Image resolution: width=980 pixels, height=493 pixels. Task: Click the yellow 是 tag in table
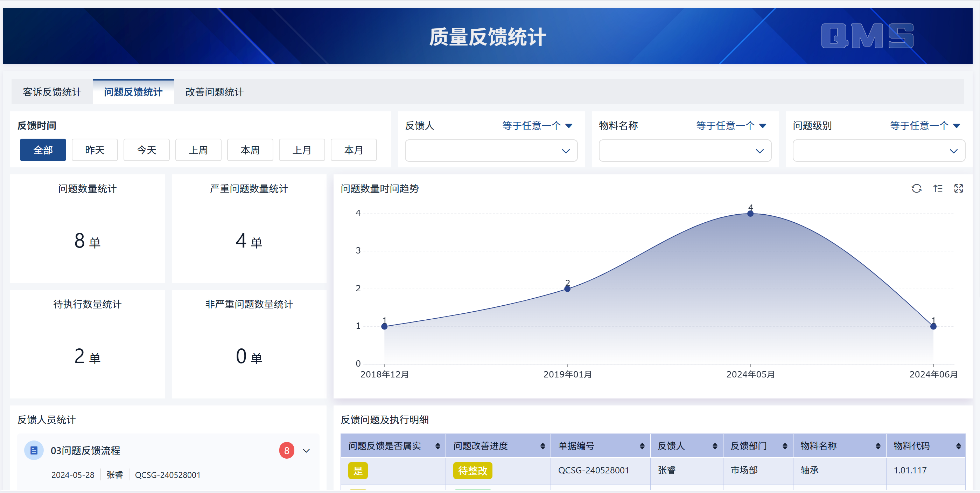(x=358, y=471)
